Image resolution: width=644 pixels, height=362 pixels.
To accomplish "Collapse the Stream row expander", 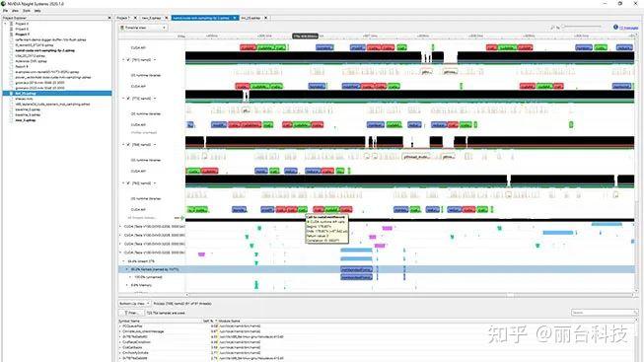I will point(123,261).
